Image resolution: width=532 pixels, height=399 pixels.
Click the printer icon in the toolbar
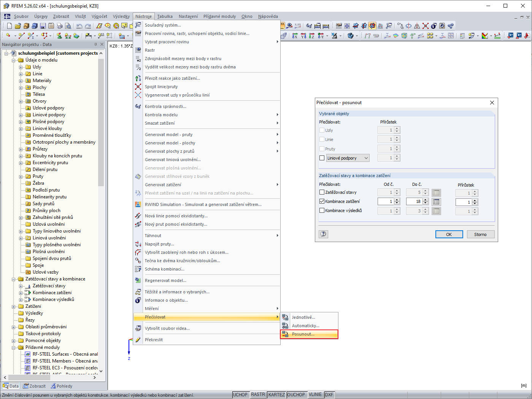60,26
